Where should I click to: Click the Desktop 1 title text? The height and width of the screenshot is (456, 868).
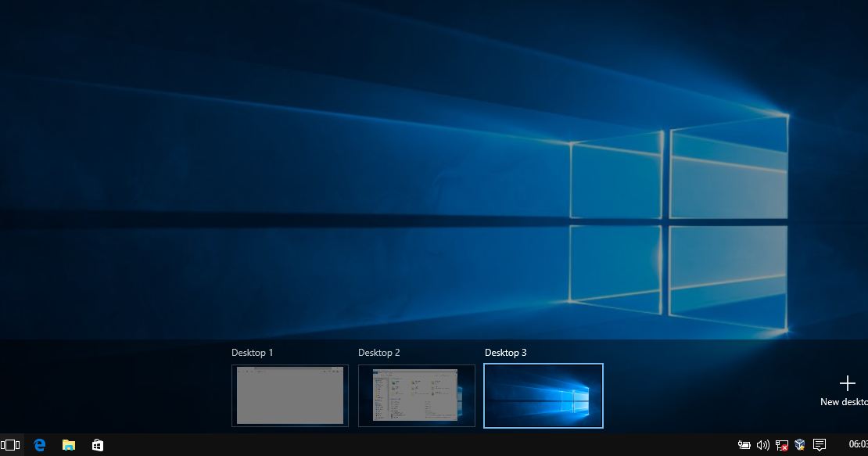pyautogui.click(x=252, y=353)
